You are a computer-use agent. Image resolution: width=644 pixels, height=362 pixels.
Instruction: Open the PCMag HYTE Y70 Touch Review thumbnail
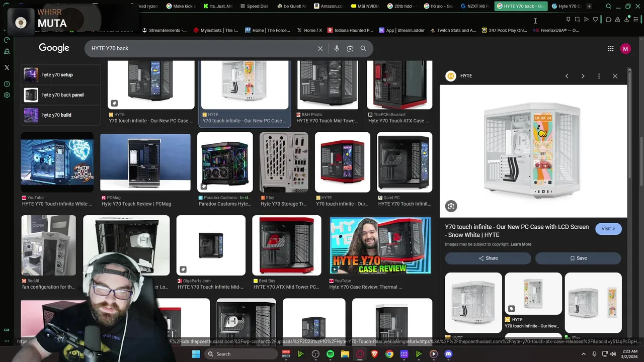145,162
